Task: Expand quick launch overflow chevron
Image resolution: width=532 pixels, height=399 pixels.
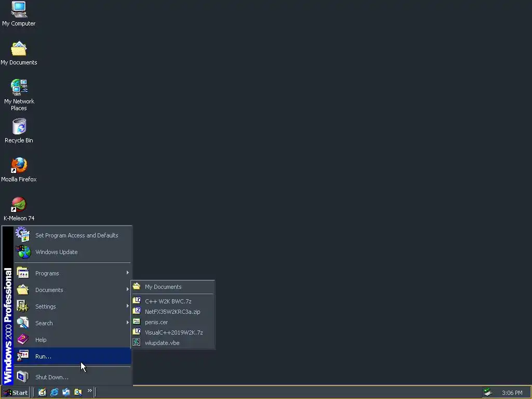Action: 89,391
